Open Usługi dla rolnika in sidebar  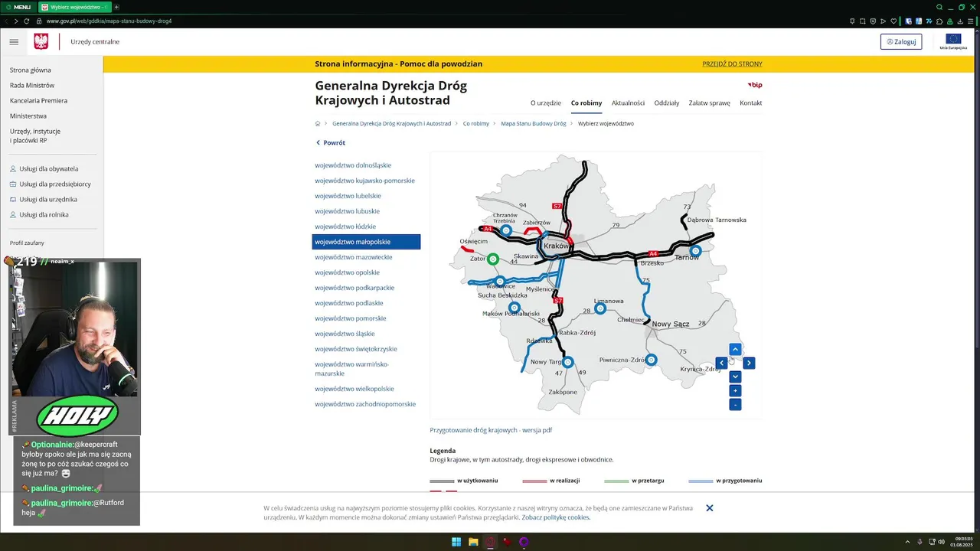(x=44, y=215)
